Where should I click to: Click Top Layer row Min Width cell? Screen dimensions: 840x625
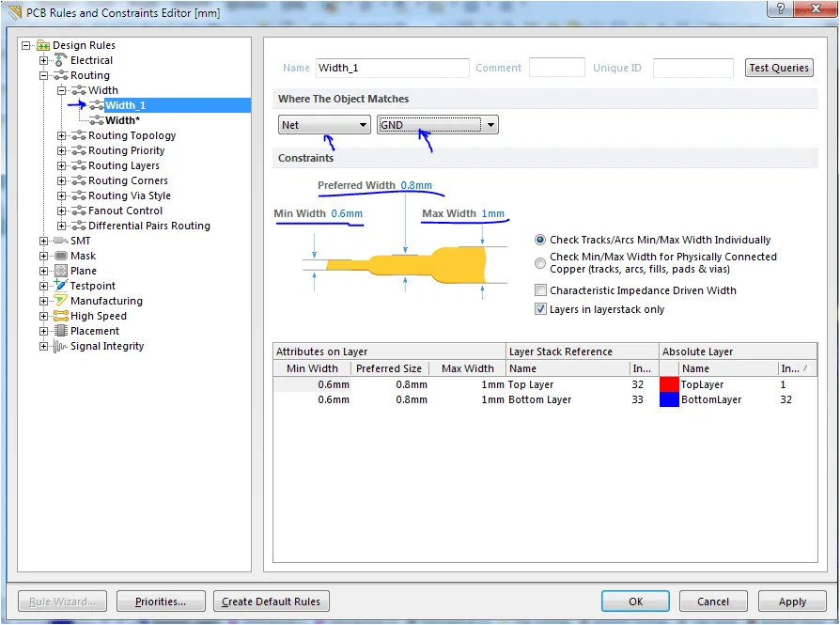pyautogui.click(x=312, y=384)
